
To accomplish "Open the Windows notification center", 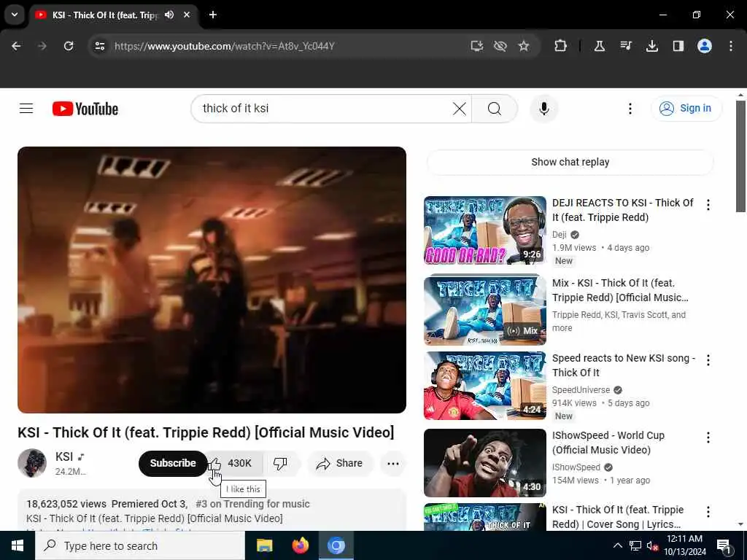I will [x=724, y=546].
